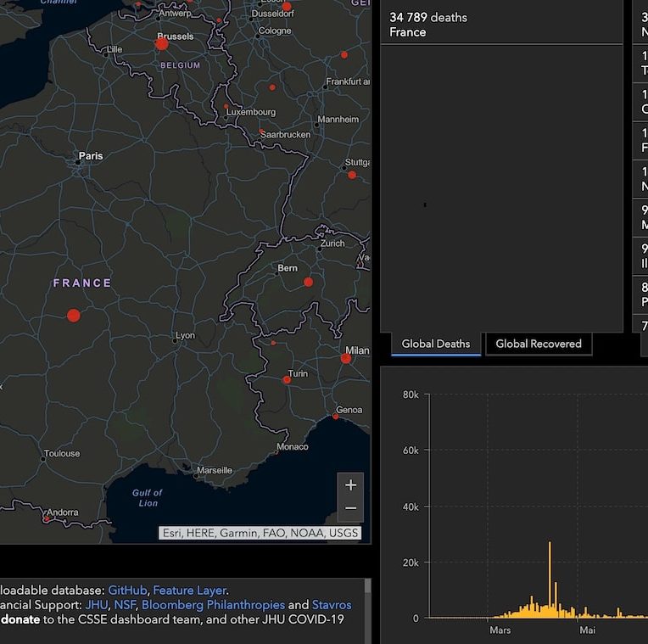Click the red case marker under FRANCE label
The height and width of the screenshot is (644, 648).
[x=74, y=316]
